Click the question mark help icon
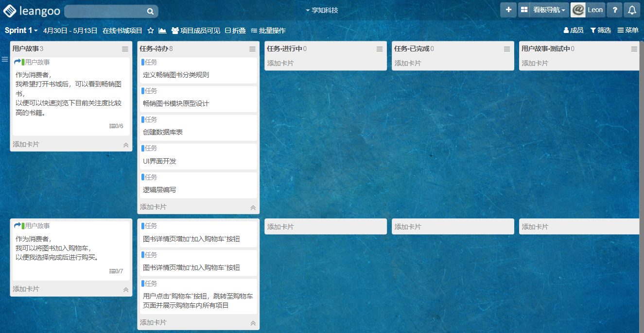644x333 pixels. [614, 10]
